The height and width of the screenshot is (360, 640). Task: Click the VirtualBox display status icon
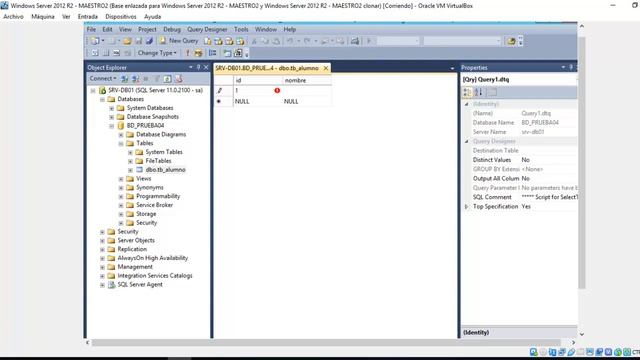point(590,352)
